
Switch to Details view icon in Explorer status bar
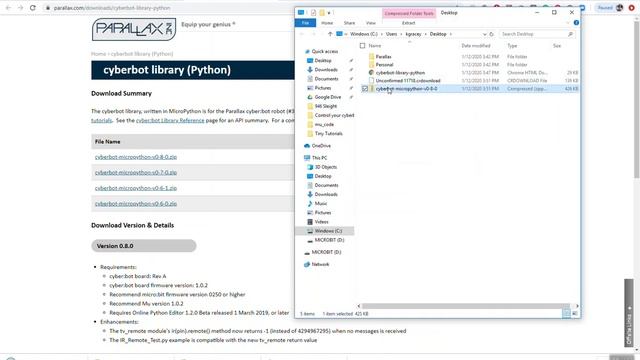(567, 313)
